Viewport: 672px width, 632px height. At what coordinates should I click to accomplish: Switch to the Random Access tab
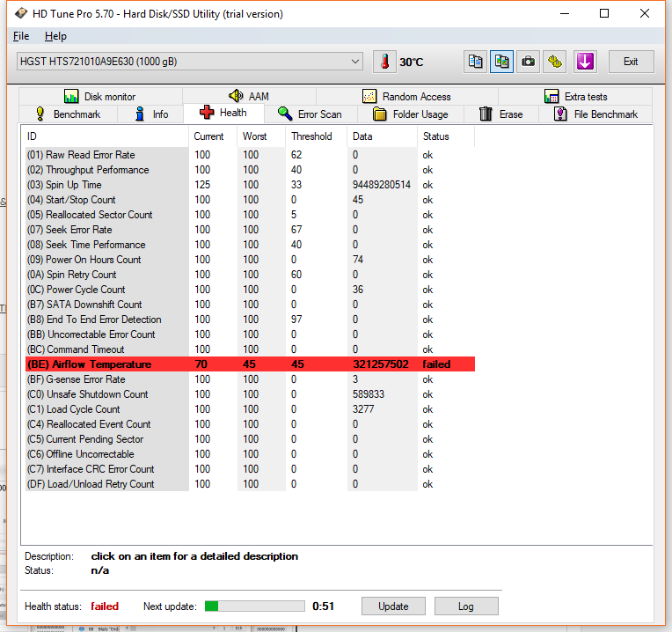(x=406, y=97)
